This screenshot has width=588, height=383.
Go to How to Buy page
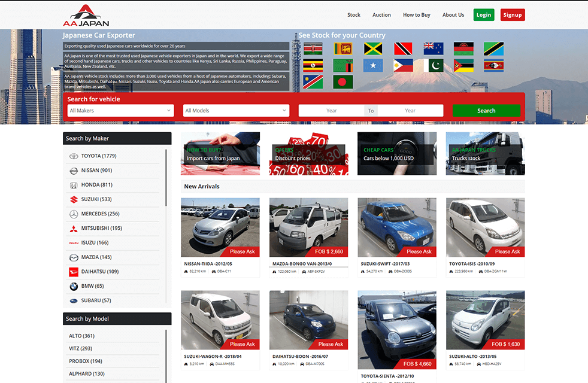[x=416, y=15]
